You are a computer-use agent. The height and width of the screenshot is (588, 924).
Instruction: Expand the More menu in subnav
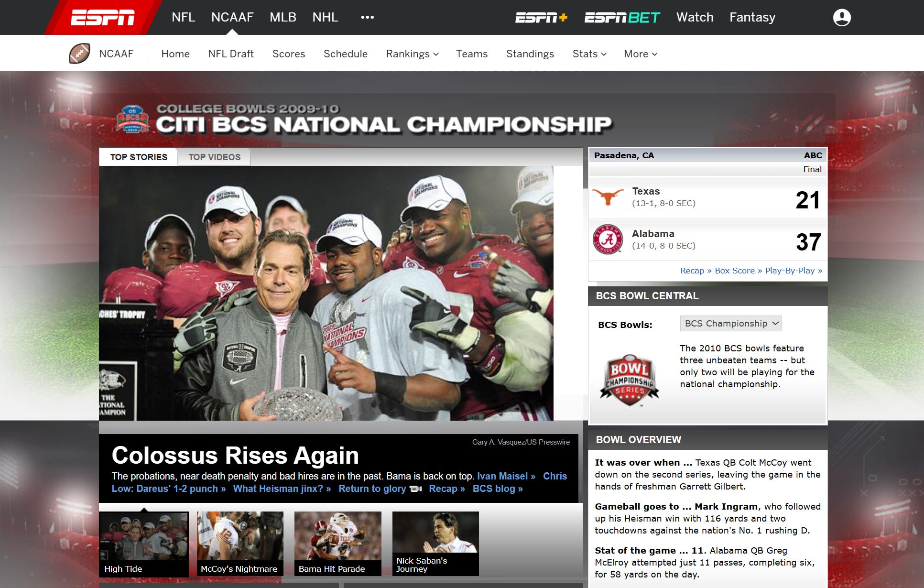coord(640,54)
